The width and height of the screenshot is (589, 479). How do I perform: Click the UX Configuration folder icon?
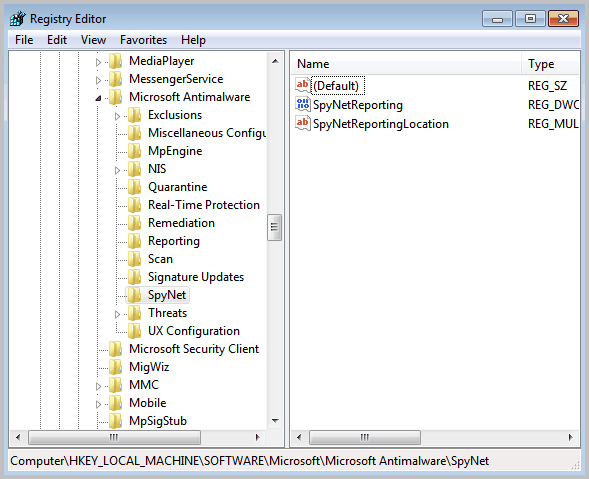pyautogui.click(x=134, y=331)
